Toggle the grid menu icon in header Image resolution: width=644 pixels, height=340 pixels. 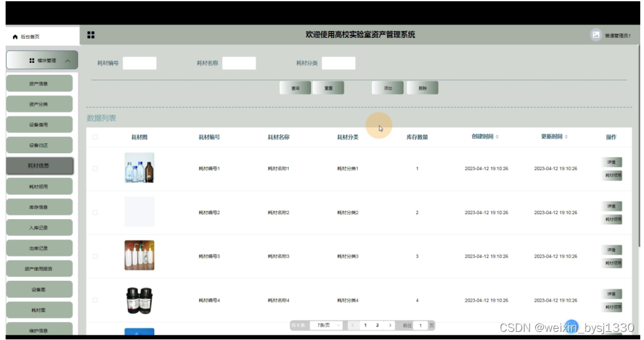(x=91, y=35)
